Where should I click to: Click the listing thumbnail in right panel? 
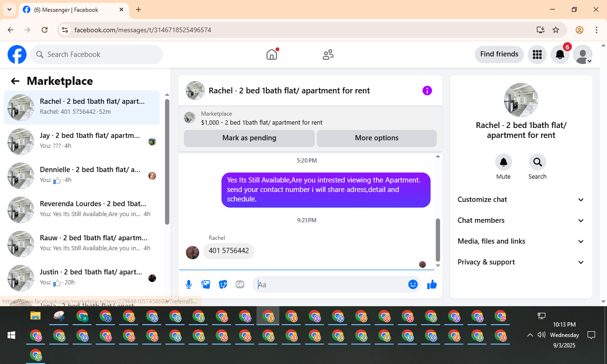click(521, 100)
